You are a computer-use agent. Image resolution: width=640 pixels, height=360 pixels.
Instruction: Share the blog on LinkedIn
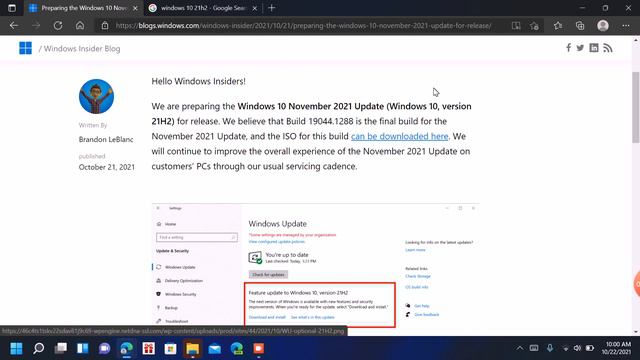click(x=594, y=48)
